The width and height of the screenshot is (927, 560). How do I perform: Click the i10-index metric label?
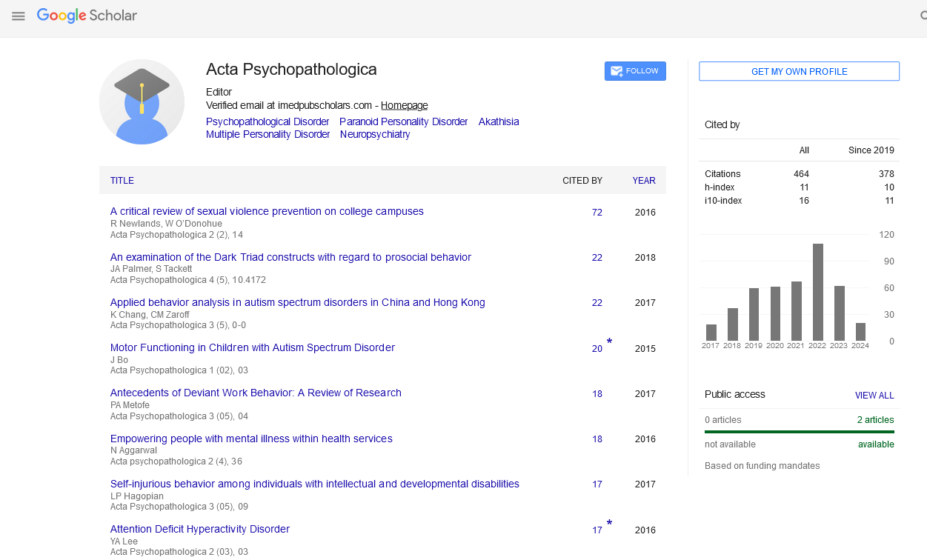[723, 201]
